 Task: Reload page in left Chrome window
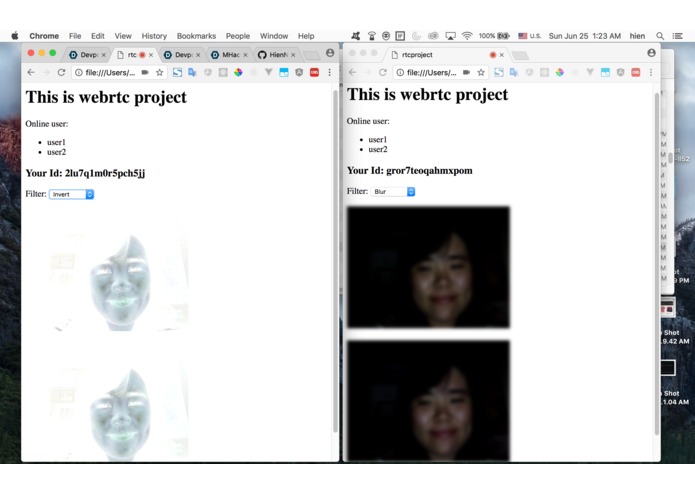[x=61, y=72]
